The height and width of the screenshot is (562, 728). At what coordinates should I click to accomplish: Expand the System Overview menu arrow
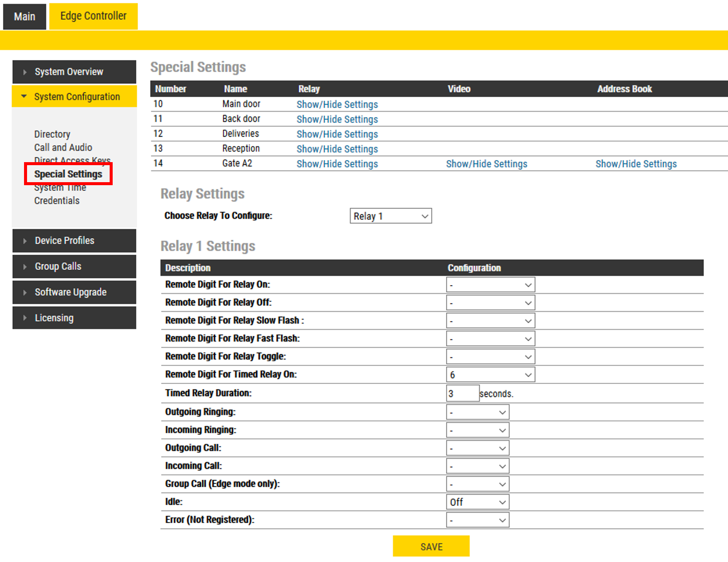pyautogui.click(x=25, y=72)
